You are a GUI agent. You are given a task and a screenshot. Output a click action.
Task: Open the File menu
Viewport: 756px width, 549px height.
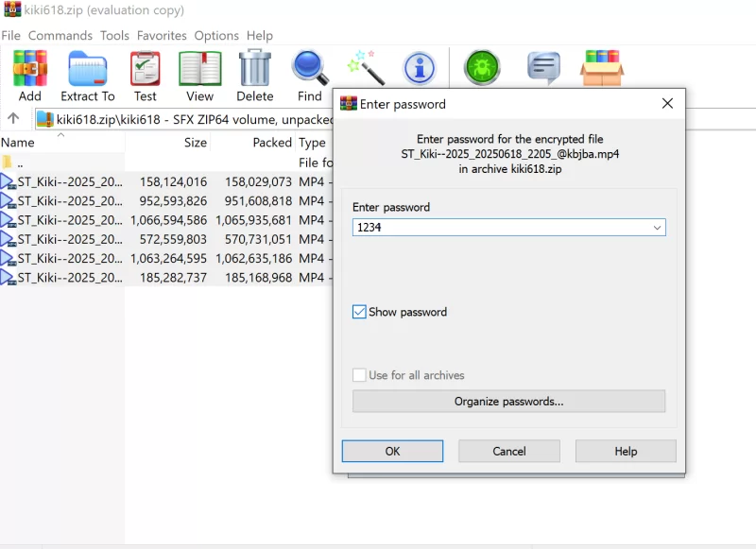click(11, 36)
